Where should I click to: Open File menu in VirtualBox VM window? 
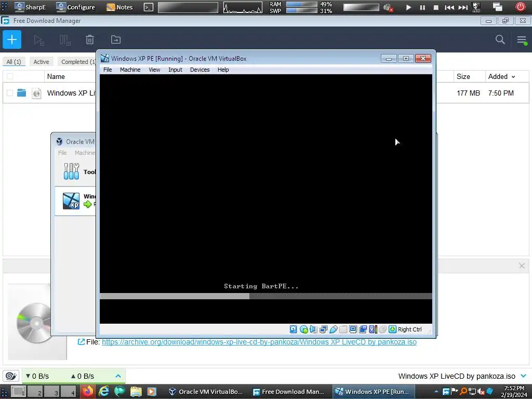[108, 70]
